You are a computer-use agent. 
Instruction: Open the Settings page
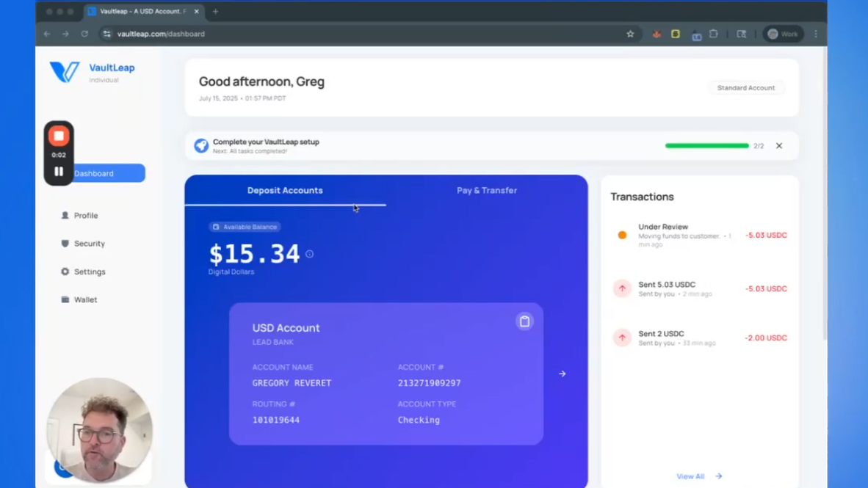click(90, 272)
